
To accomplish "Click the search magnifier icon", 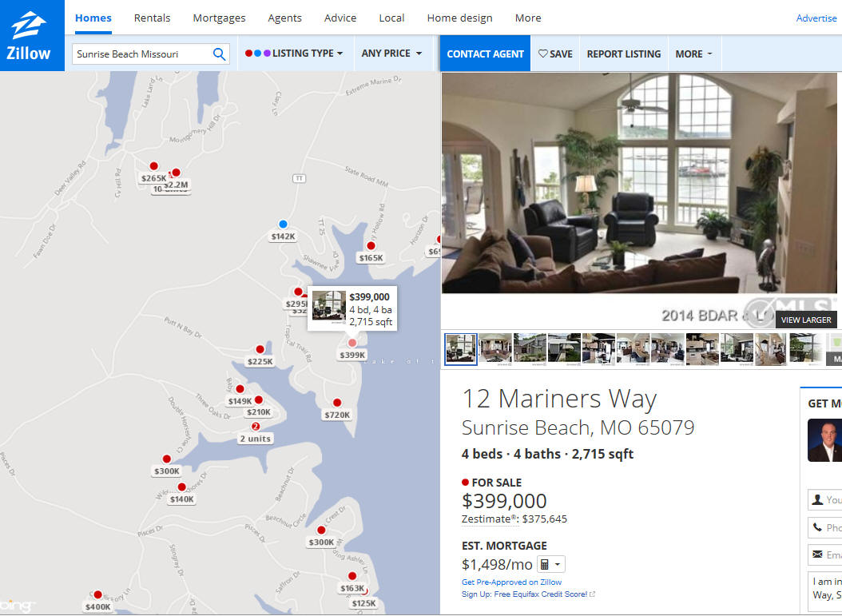I will click(x=219, y=54).
